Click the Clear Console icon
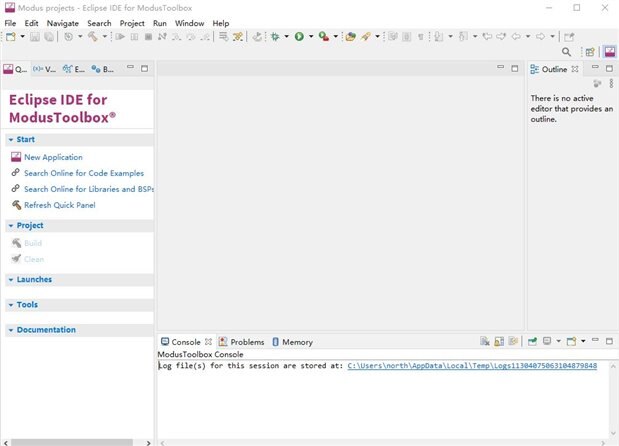The width and height of the screenshot is (619, 446). coord(485,341)
